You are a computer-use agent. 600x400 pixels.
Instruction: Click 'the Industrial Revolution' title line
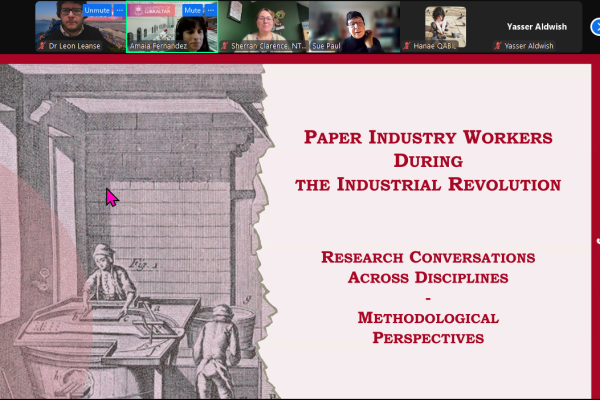coord(428,184)
